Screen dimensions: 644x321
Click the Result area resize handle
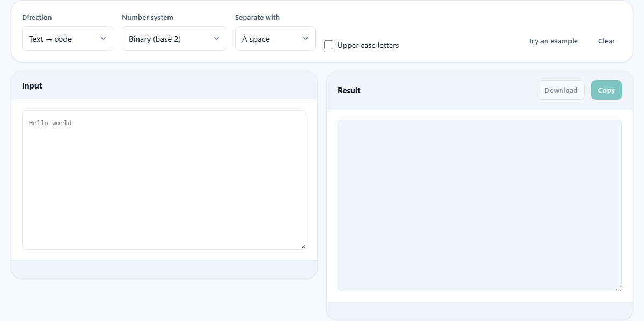[619, 288]
